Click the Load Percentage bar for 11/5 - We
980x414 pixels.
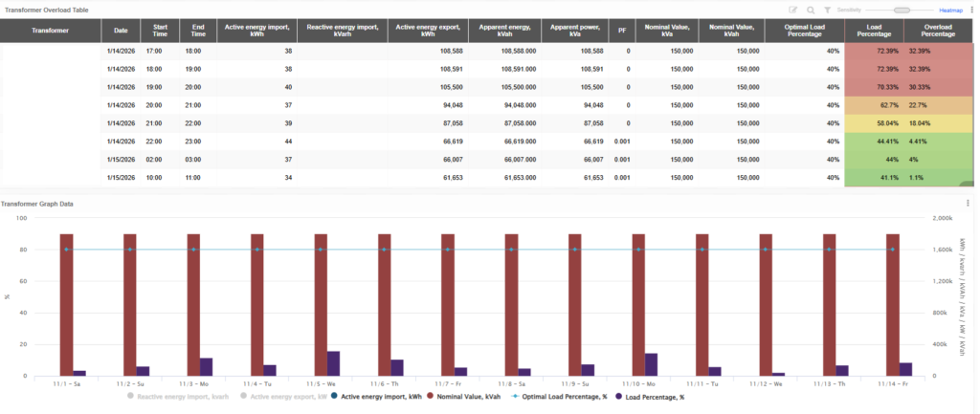334,363
